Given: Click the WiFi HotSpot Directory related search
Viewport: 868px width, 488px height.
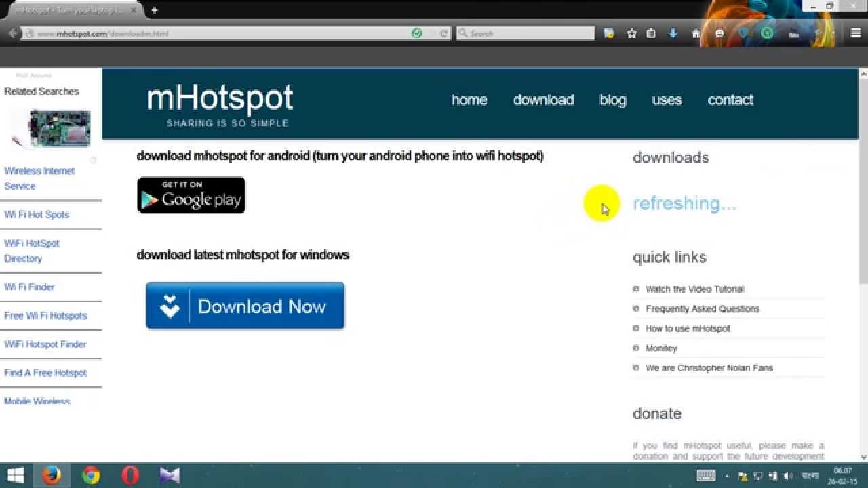Looking at the screenshot, I should pos(32,251).
